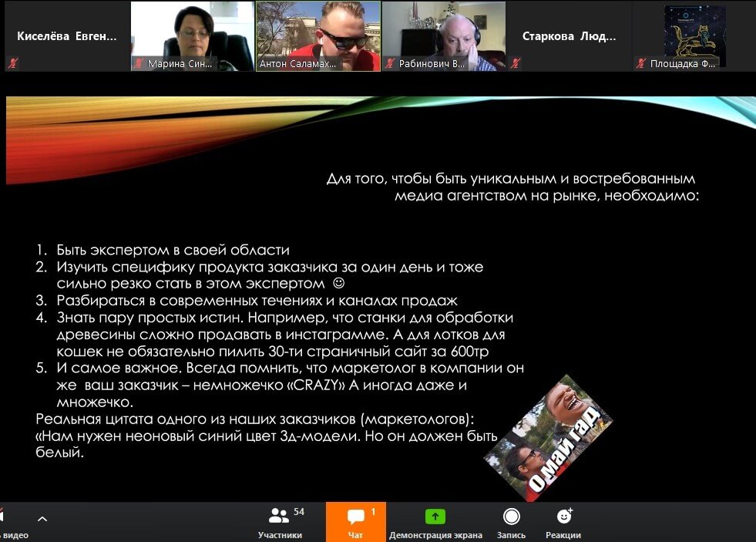
Task: Click the muted mic icon on Площадка's tile
Action: tap(641, 64)
